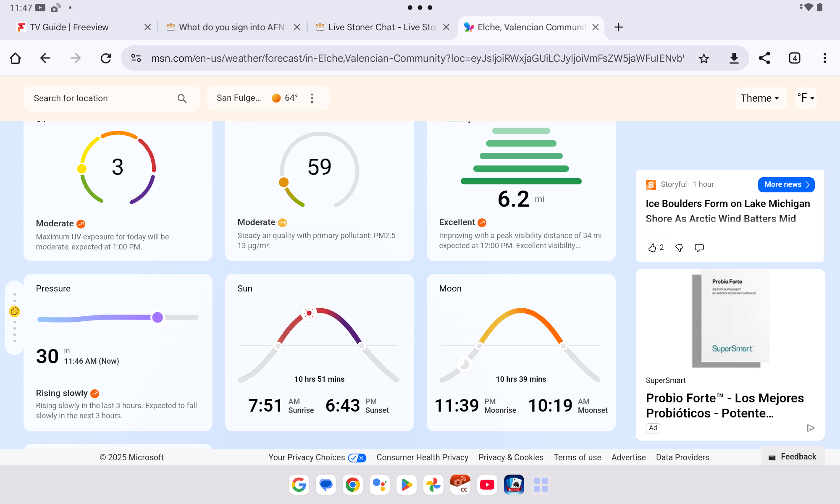Tap the visibility Excellent trend icon
This screenshot has width=840, height=504.
coord(482,223)
